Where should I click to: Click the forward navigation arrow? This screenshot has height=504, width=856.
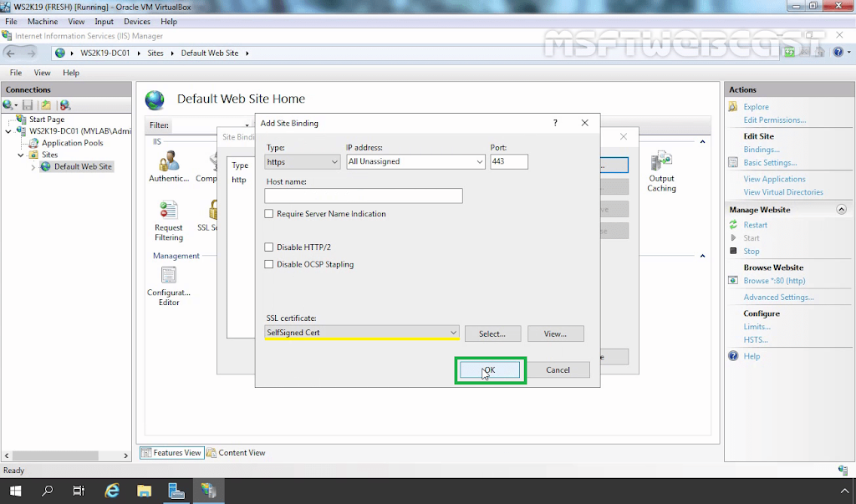click(x=31, y=53)
